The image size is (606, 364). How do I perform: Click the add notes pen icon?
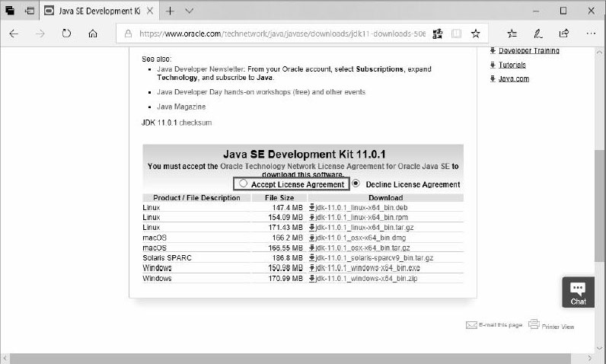538,34
